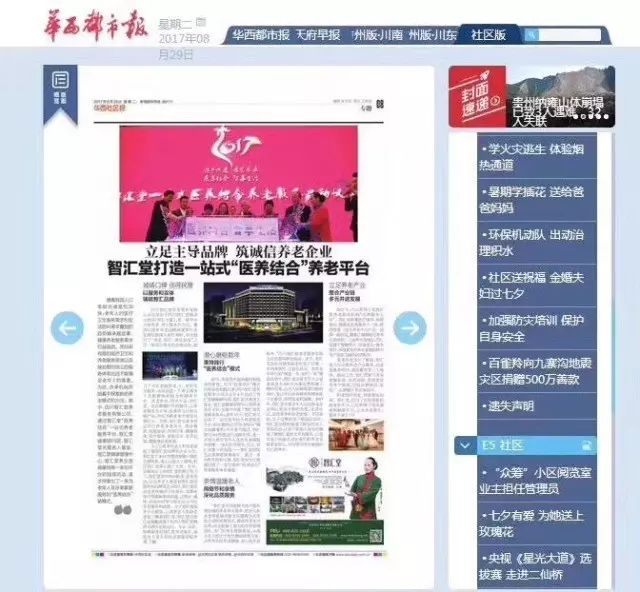Click the date text 2017年08月29日

(184, 46)
